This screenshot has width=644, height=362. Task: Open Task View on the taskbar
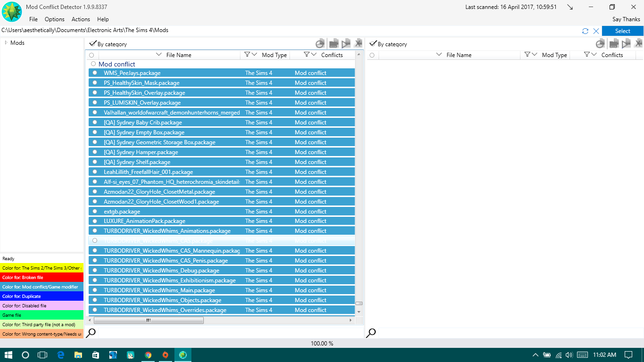point(43,355)
